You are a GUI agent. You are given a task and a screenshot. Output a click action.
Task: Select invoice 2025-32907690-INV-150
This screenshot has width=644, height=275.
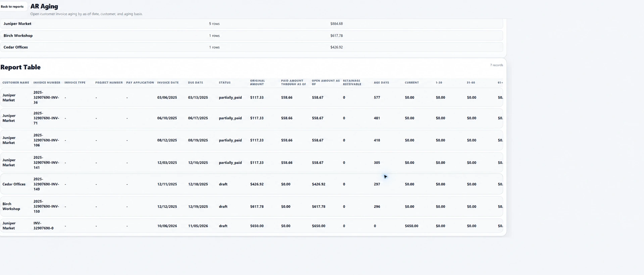46,207
